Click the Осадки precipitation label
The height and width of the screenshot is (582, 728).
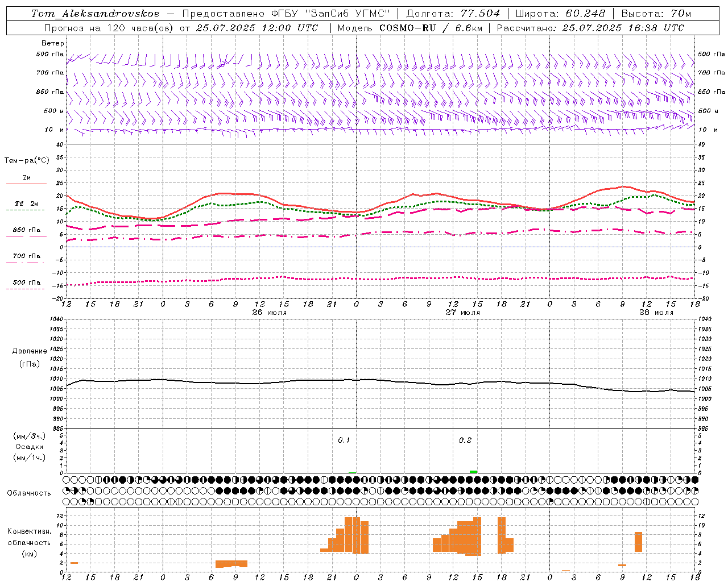click(30, 447)
